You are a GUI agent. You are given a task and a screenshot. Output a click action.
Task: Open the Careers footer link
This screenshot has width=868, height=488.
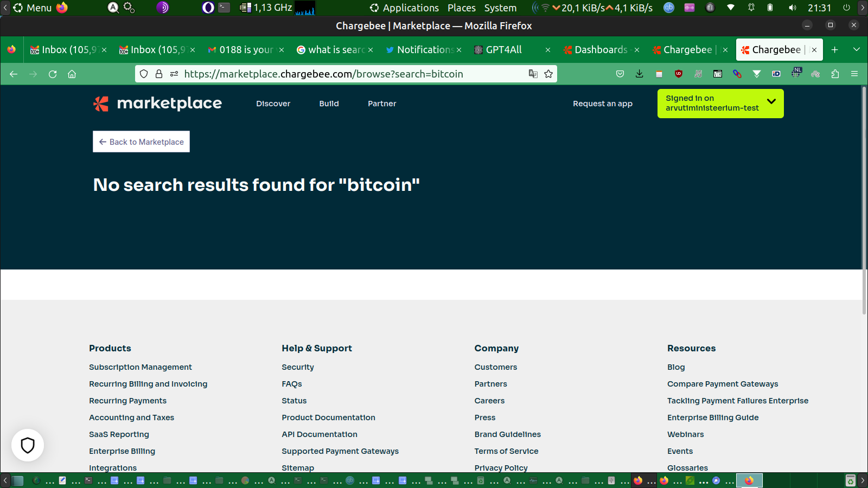click(x=489, y=401)
